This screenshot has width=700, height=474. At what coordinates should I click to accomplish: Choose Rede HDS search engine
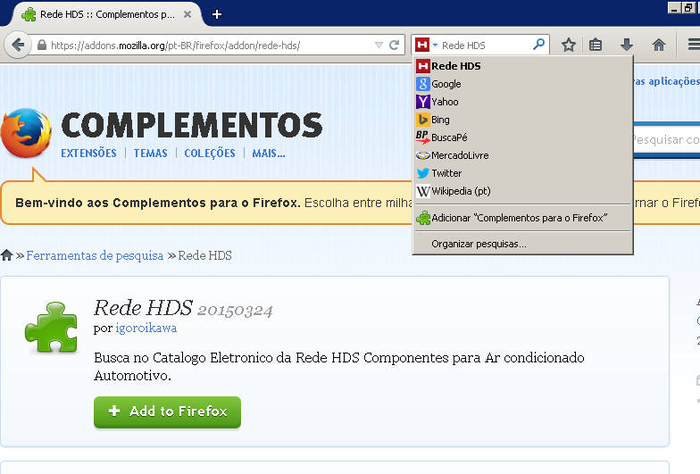[x=523, y=66]
